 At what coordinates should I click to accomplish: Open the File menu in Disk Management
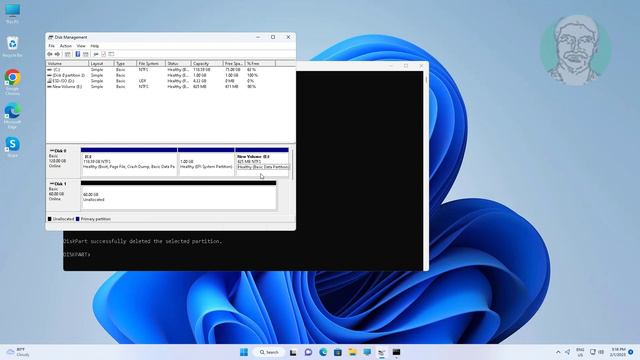tap(51, 46)
